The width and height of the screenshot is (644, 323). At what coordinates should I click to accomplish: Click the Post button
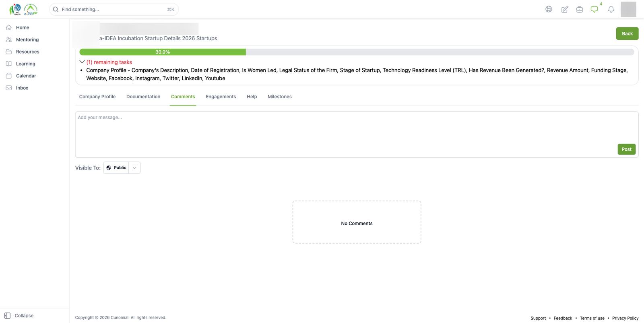click(627, 149)
